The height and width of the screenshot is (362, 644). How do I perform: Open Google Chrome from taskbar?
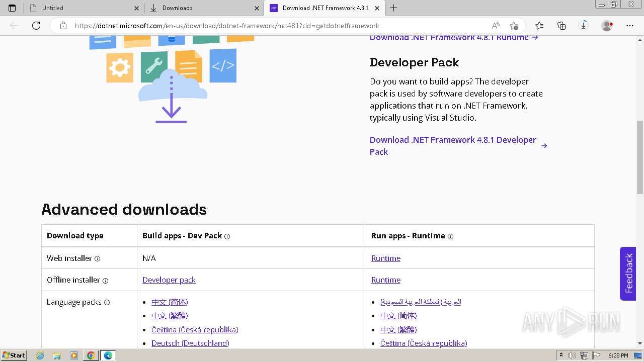point(91,355)
